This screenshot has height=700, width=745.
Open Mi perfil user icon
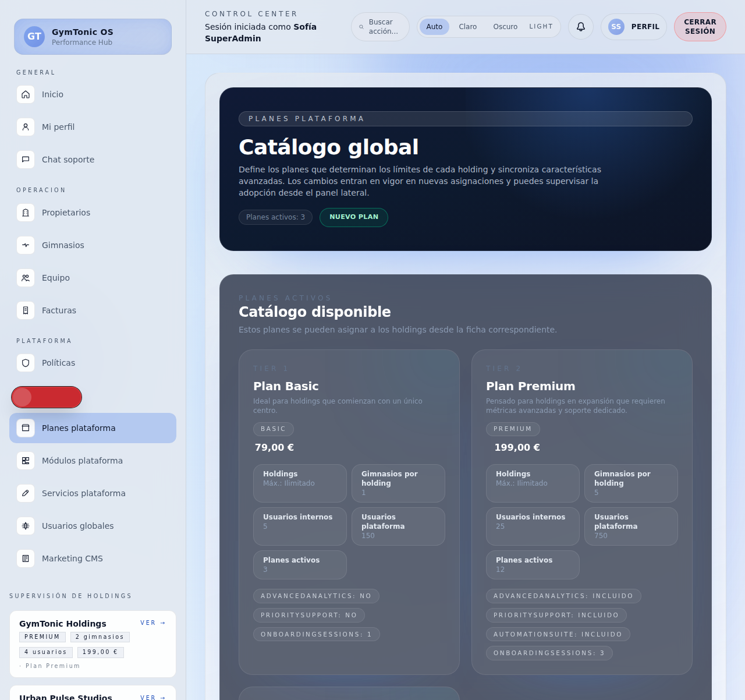tap(26, 127)
